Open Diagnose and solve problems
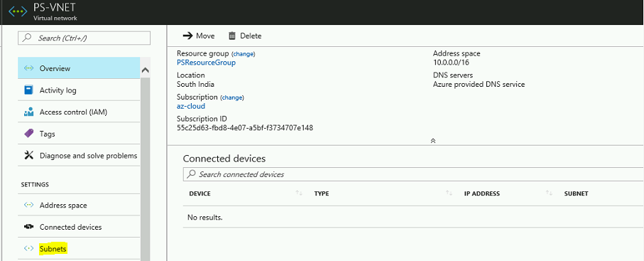The image size is (644, 261). pyautogui.click(x=79, y=156)
